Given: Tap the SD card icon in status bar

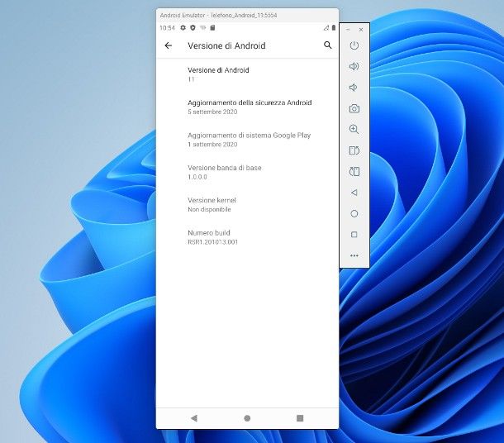Looking at the screenshot, I should (x=212, y=28).
